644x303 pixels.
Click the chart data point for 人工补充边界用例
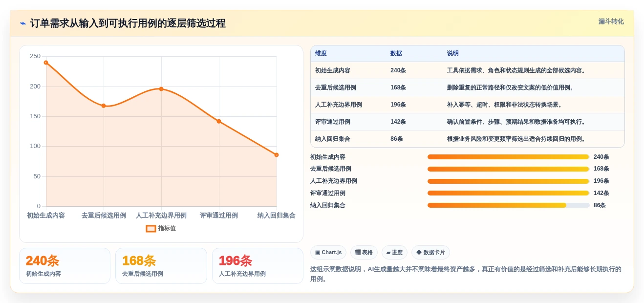[x=161, y=89]
